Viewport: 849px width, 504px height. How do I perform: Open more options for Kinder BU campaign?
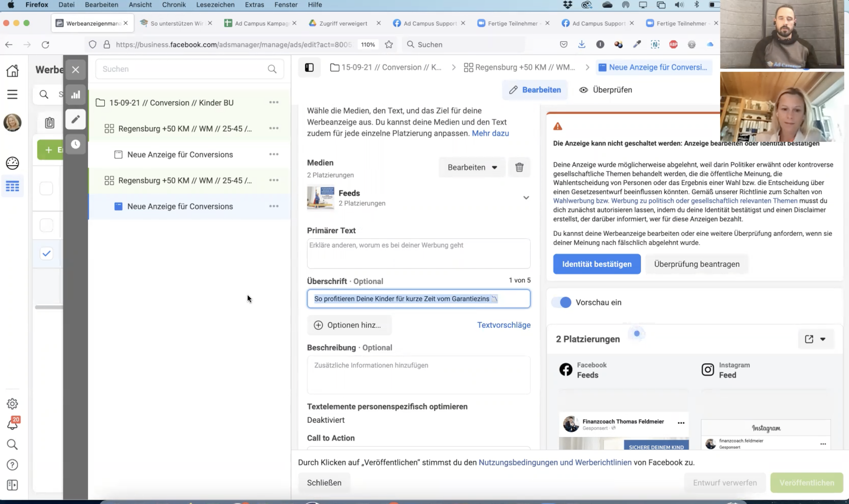[x=274, y=102]
